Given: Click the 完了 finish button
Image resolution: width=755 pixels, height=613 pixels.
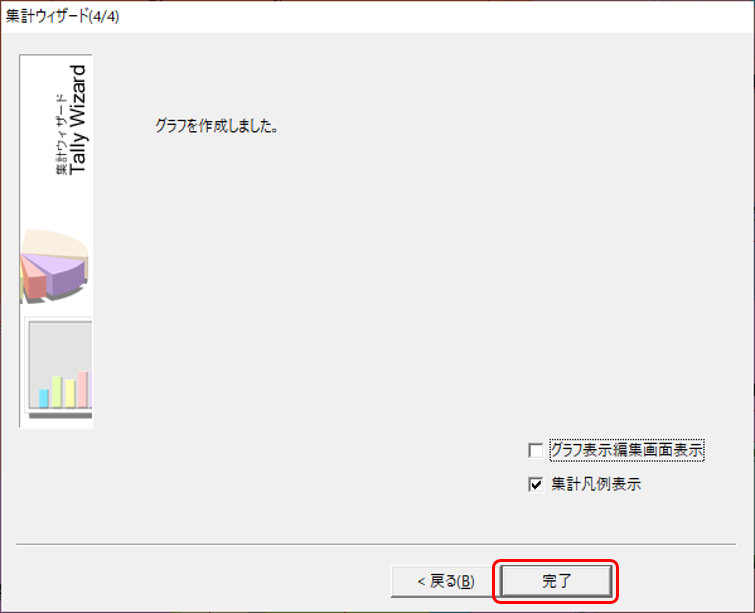Looking at the screenshot, I should 557,581.
